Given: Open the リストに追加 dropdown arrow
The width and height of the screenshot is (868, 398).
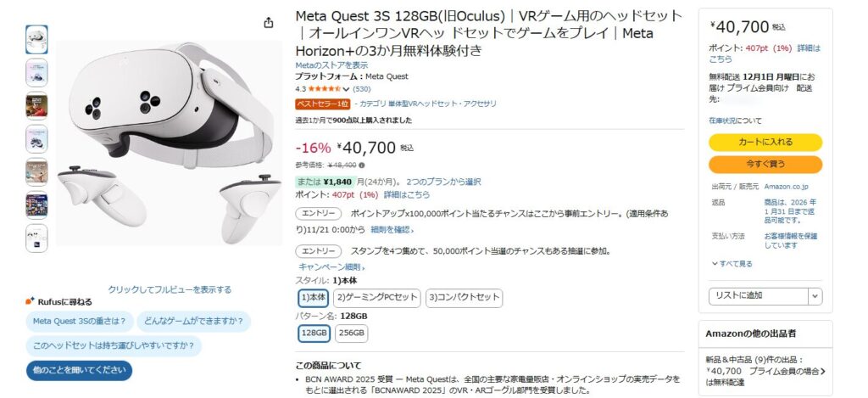Looking at the screenshot, I should 815,295.
